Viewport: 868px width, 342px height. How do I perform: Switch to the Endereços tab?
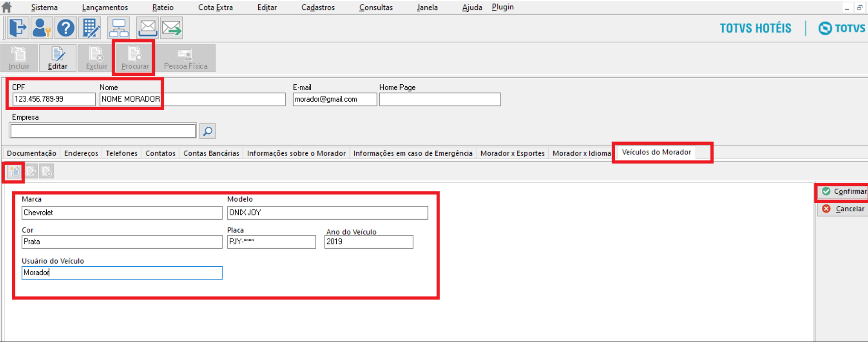(x=81, y=153)
